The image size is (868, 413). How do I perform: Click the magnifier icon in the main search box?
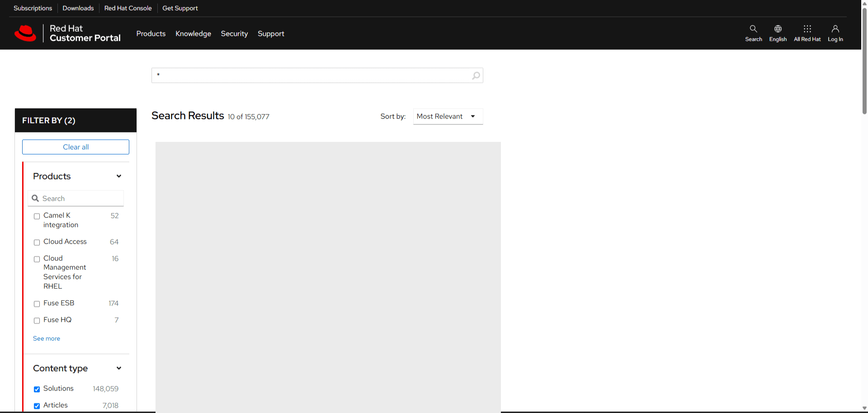476,75
